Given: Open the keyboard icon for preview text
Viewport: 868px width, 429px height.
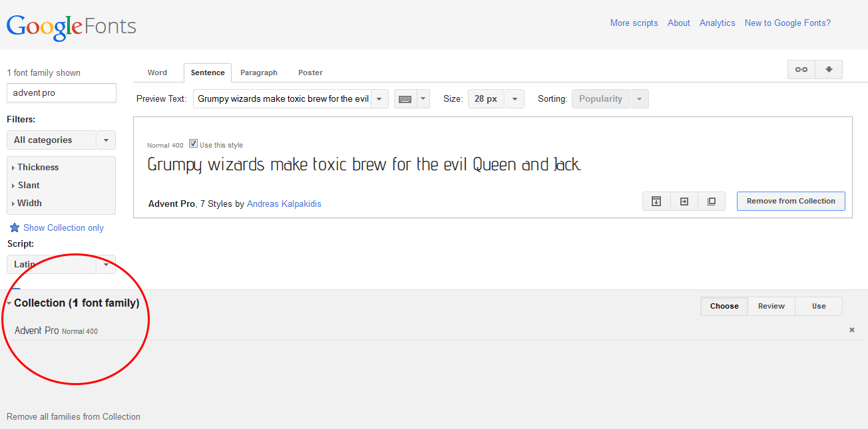Looking at the screenshot, I should 405,99.
